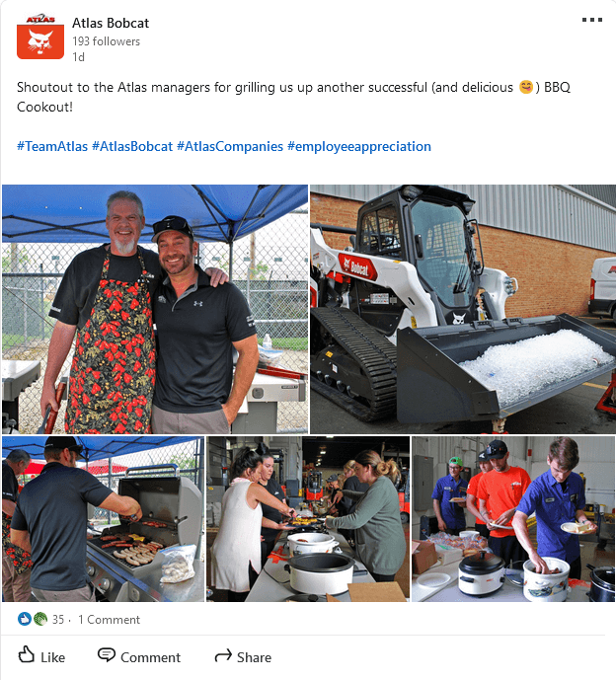Open the Bobcat loader with ice photo
Screen dimensions: 616x680
coord(463,309)
